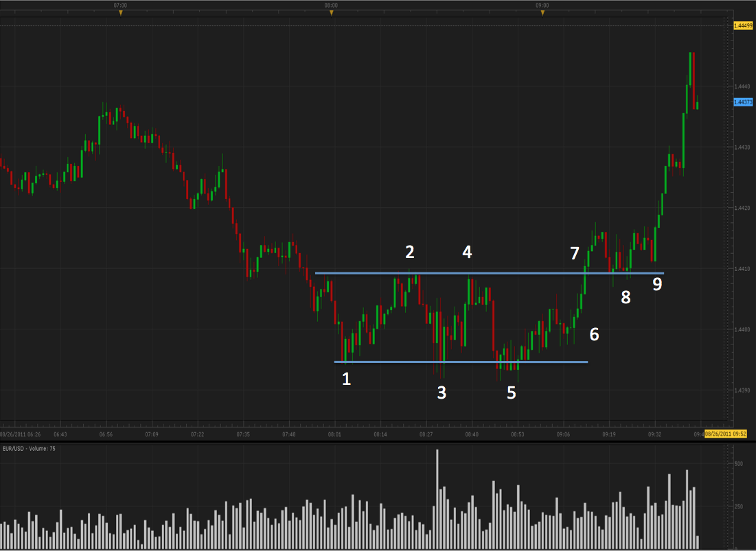Image resolution: width=756 pixels, height=551 pixels.
Task: Click the 1.4440 price axis label
Action: (x=742, y=86)
